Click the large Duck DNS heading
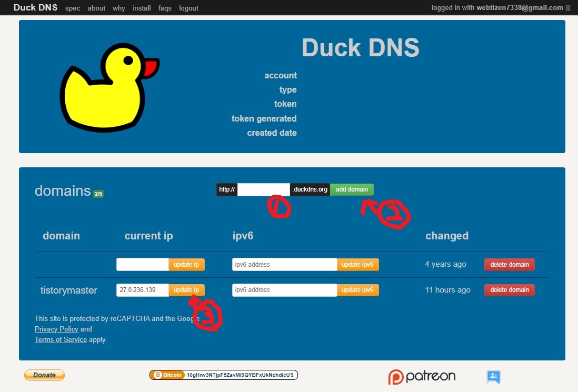Viewport: 578px width, 392px height. pos(361,48)
